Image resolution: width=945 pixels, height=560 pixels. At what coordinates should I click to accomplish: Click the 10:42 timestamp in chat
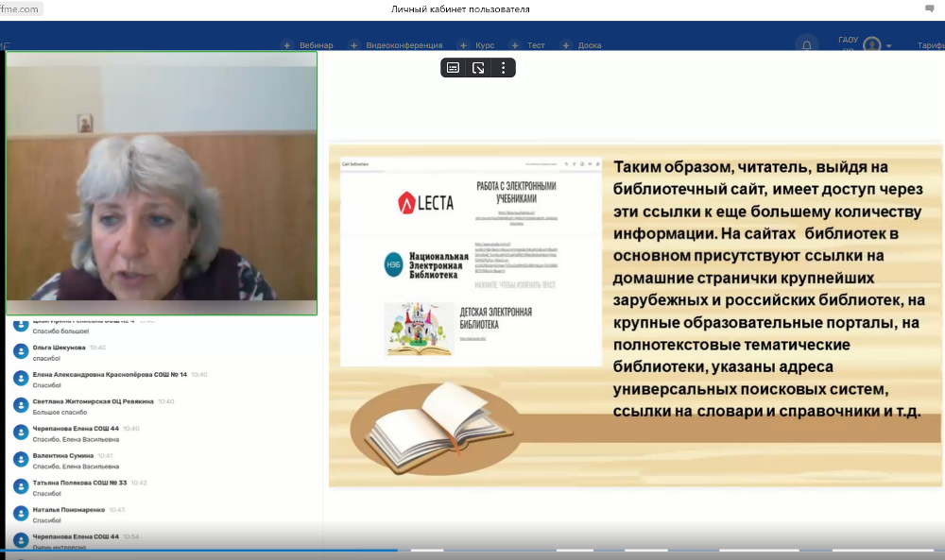tap(139, 483)
